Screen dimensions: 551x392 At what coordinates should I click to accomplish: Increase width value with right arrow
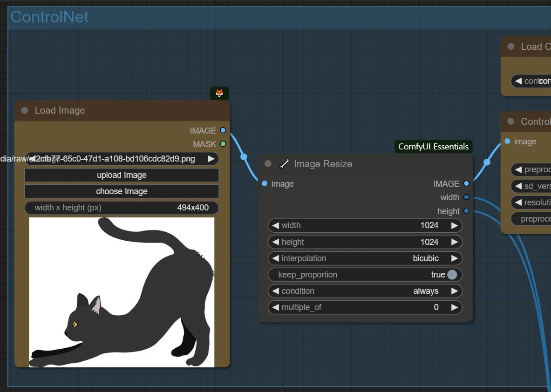coord(454,225)
